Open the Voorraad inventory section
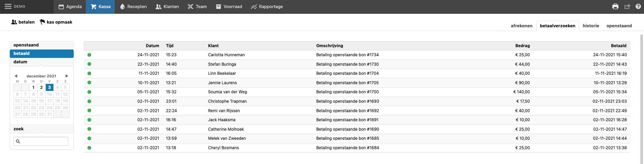This screenshot has width=644, height=164. [229, 6]
